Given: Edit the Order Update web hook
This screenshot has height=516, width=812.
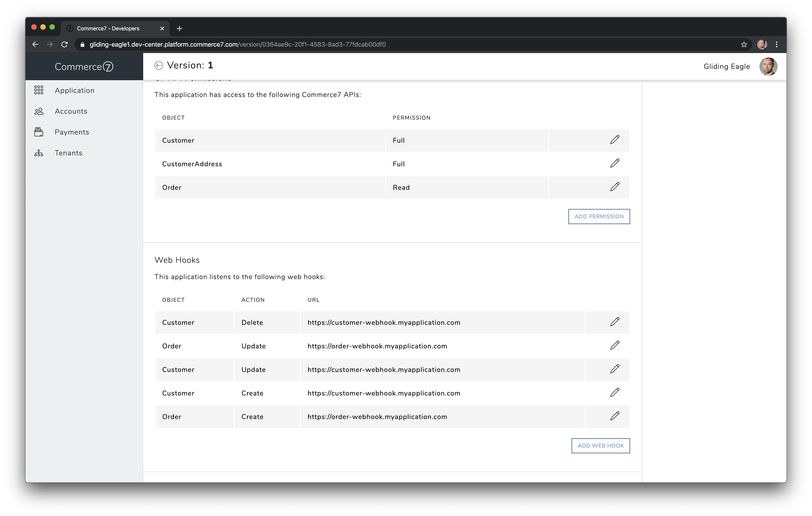Looking at the screenshot, I should coord(614,345).
